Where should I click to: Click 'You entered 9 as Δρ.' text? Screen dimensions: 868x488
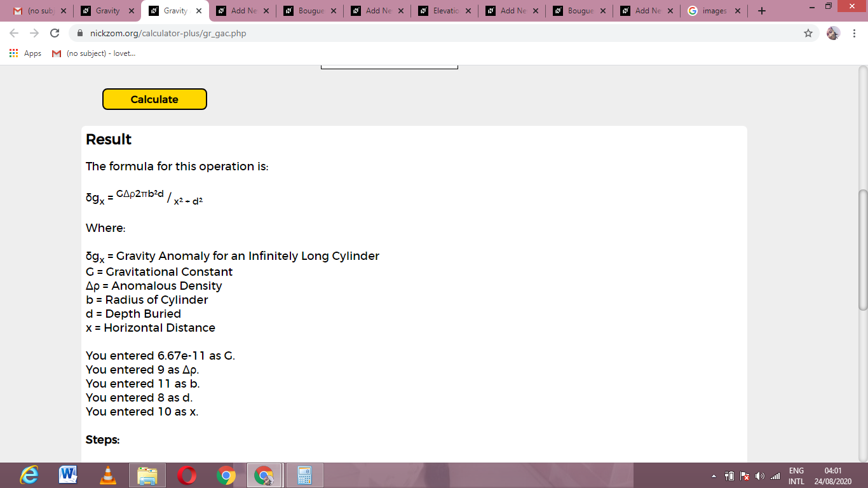click(x=143, y=370)
